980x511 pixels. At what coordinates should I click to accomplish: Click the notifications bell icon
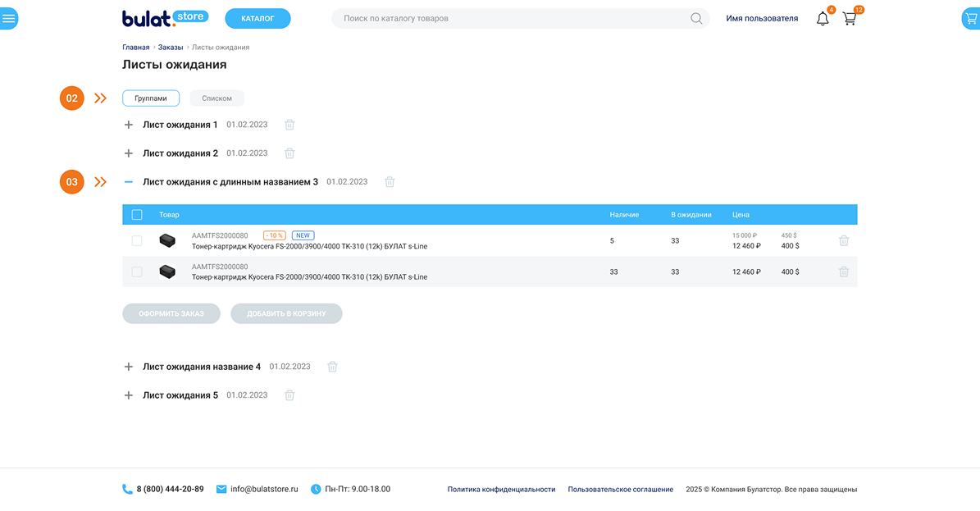[823, 19]
